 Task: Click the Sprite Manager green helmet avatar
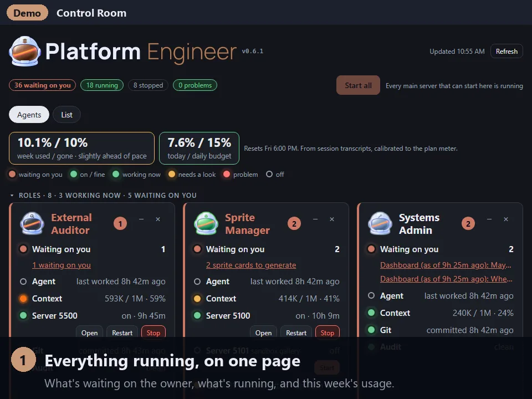click(x=206, y=223)
